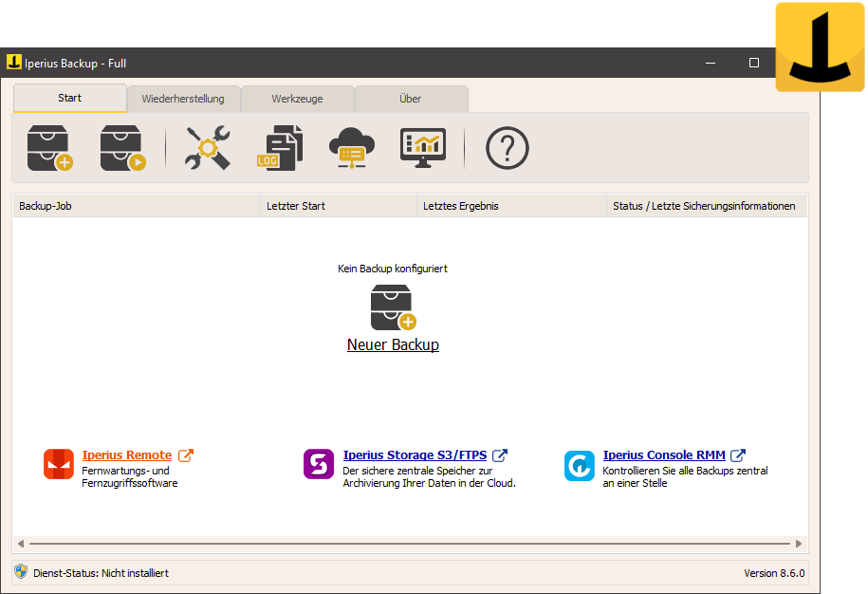Screen dimensions: 868x594
Task: Click the horizontal scrollbar track
Action: click(410, 544)
